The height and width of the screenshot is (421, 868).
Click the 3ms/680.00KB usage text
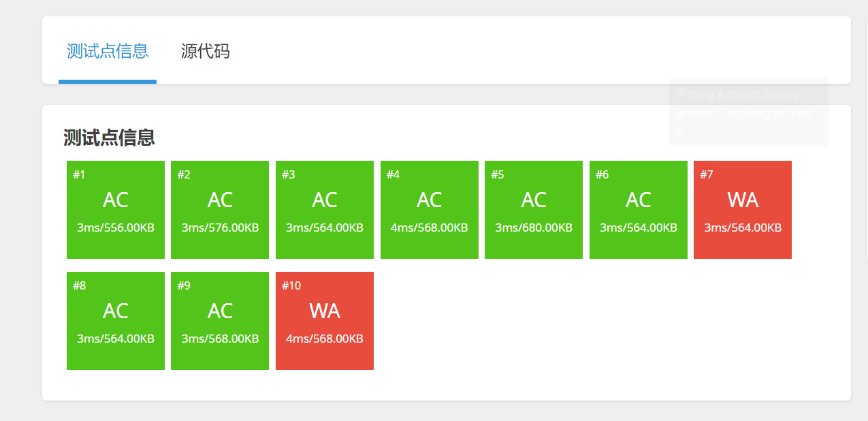tap(534, 228)
